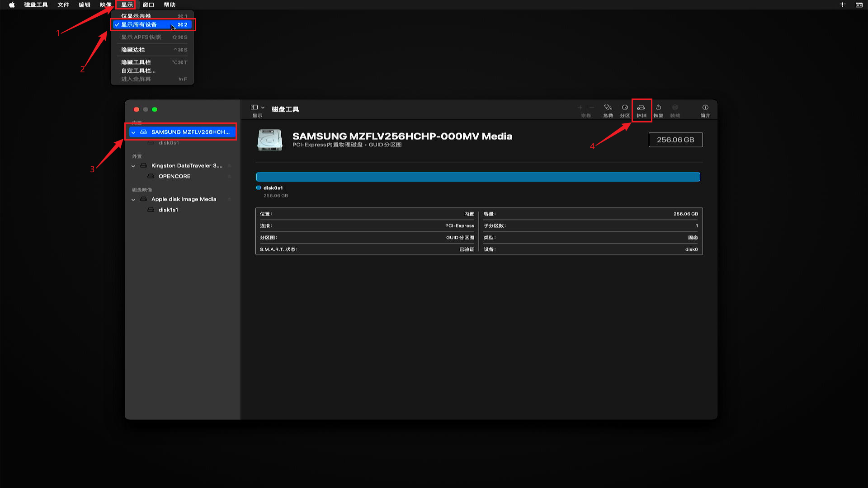Click the remove volume minus icon

(592, 108)
